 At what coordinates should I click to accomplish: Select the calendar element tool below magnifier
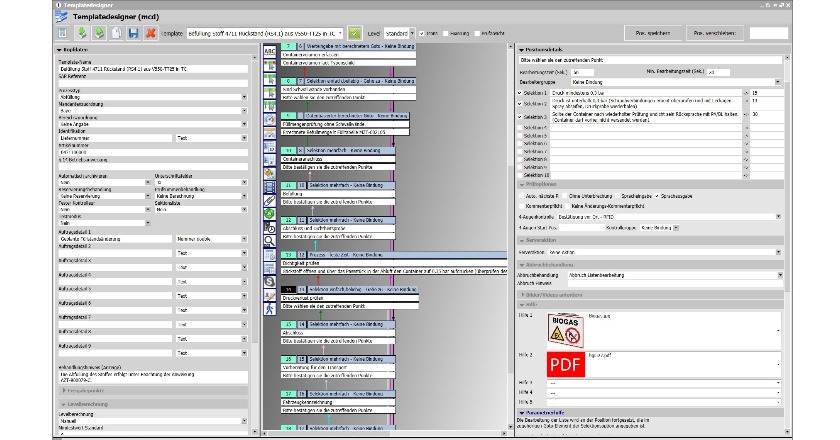pos(269,255)
